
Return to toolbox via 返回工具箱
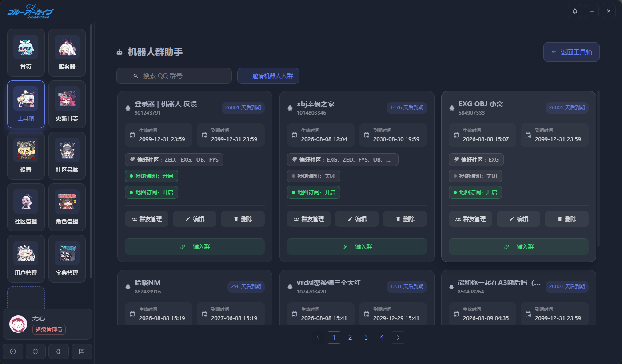(x=571, y=52)
